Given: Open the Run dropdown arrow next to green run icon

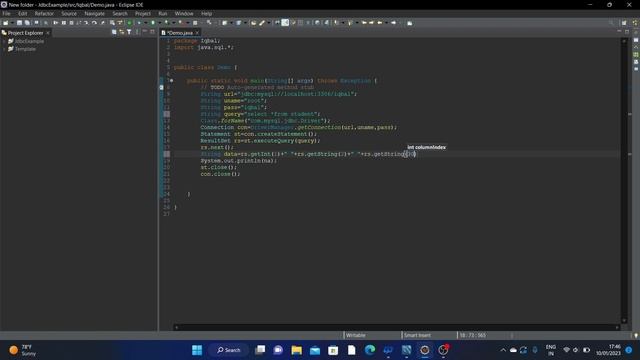Looking at the screenshot, I should (x=160, y=23).
